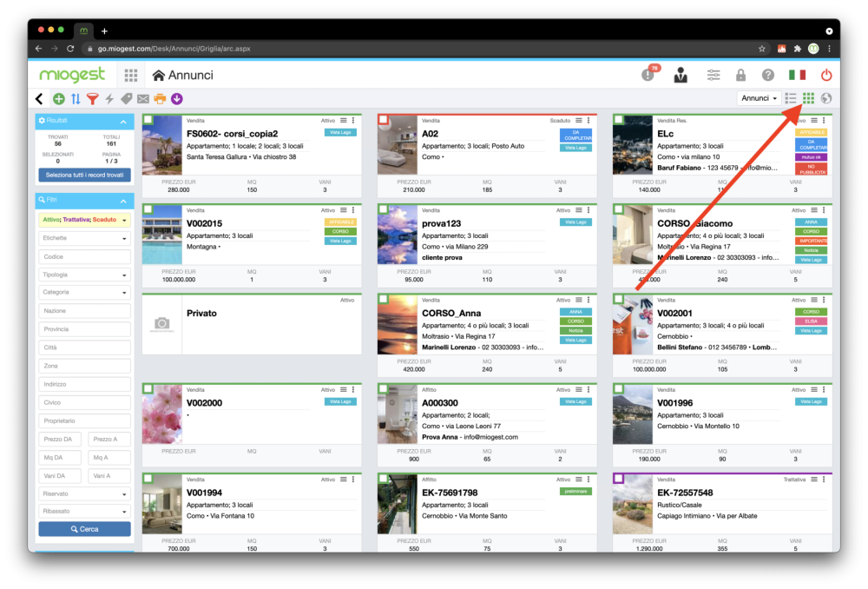The height and width of the screenshot is (589, 868).
Task: Click the grey envelope email icon
Action: tap(143, 99)
